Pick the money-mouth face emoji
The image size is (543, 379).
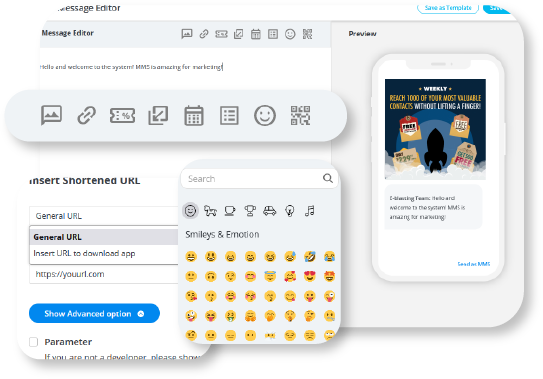coord(230,316)
